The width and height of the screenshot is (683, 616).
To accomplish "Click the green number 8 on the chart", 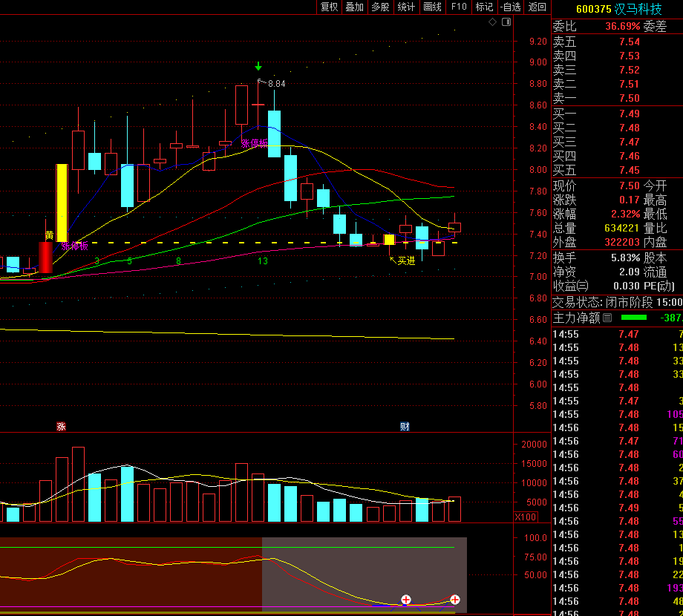I will click(x=179, y=261).
